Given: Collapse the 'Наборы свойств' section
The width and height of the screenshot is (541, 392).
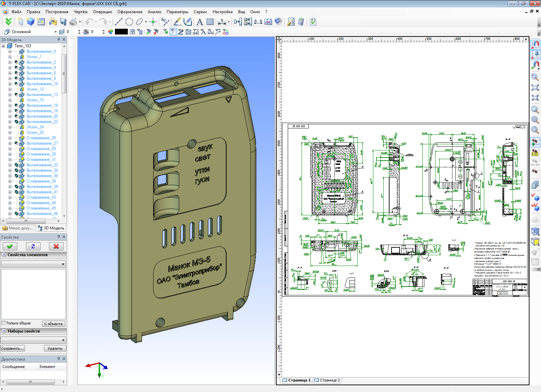Looking at the screenshot, I should [x=4, y=331].
